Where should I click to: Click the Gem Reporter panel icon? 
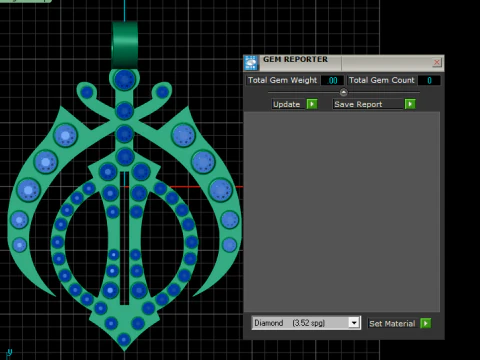point(251,63)
